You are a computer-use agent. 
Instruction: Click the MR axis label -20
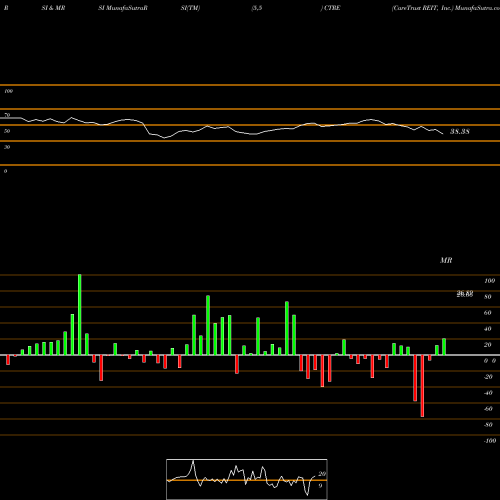tap(488, 377)
